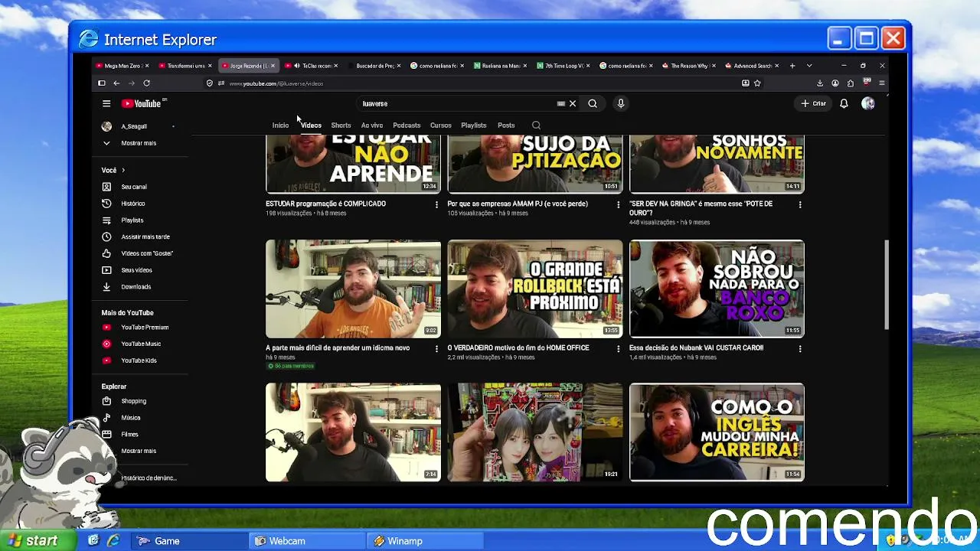The width and height of the screenshot is (980, 551).
Task: Switch to the Webcam taskbar button
Action: (308, 541)
